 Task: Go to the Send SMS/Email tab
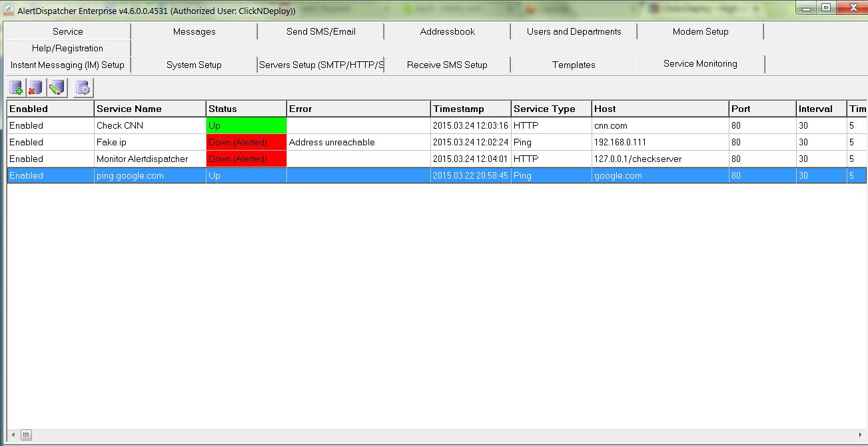320,31
